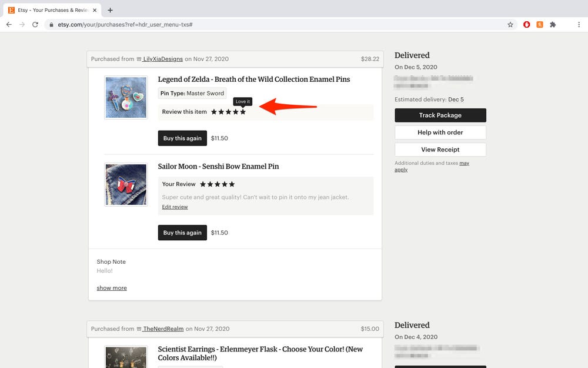The height and width of the screenshot is (368, 588).
Task: Click the 'Estimated delivery: Dec 5' text
Action: [429, 100]
